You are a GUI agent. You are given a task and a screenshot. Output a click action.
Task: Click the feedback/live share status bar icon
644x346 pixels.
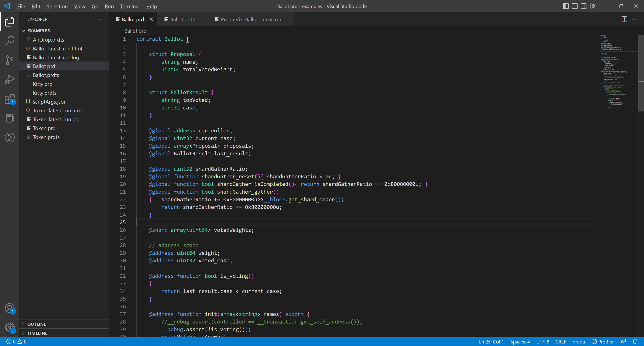click(623, 341)
